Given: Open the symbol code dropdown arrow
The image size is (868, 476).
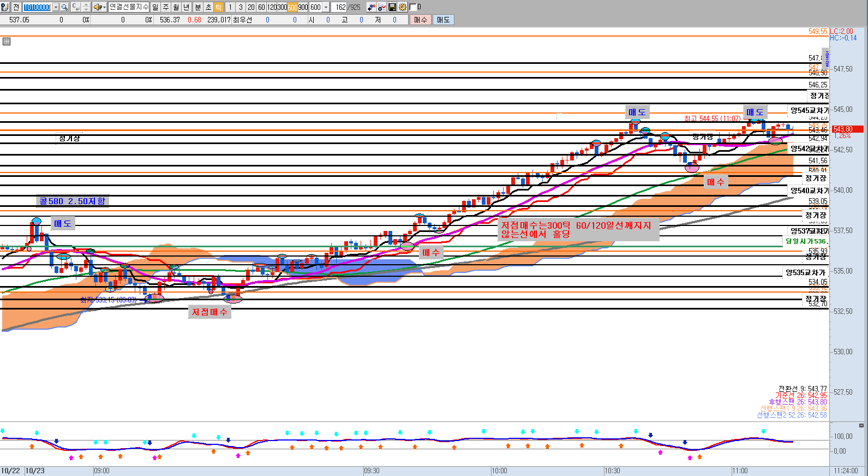Looking at the screenshot, I should 56,7.
